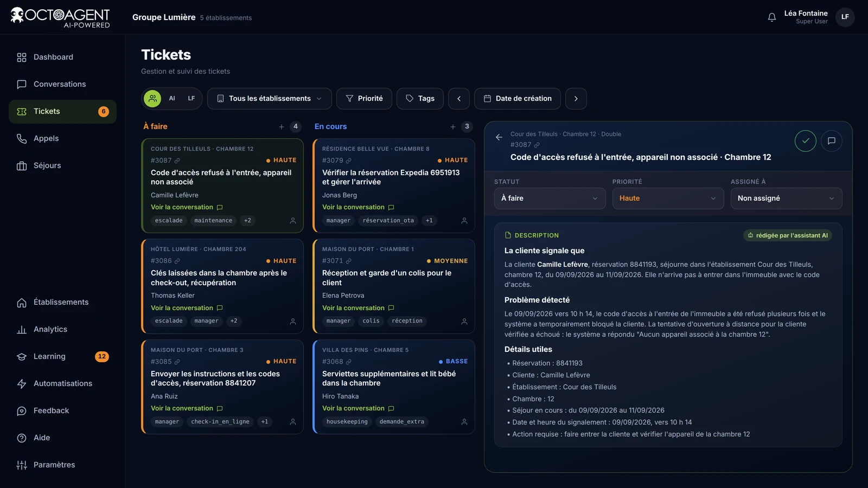Screen dimensions: 868x488
Task: Open Dashboard in the sidebar
Action: click(62, 57)
